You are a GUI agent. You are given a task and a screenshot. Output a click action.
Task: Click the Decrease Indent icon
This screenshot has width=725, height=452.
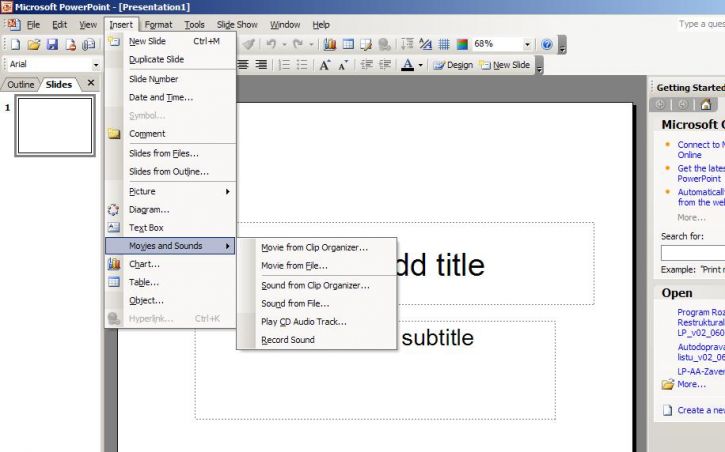tap(366, 65)
